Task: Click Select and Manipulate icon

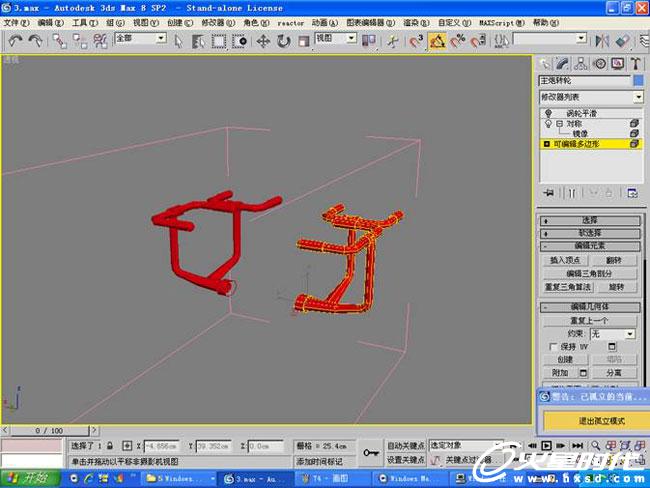Action: [392, 41]
